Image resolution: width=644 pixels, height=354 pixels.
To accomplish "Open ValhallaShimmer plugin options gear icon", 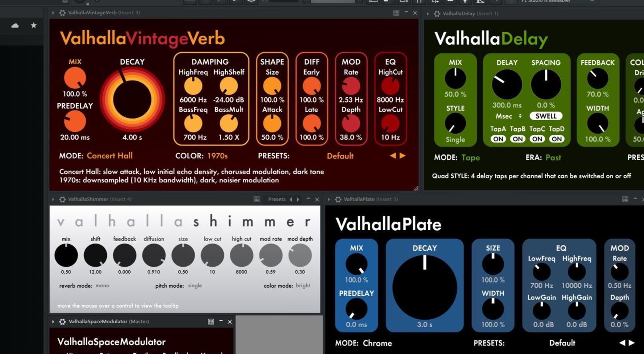I will [62, 199].
